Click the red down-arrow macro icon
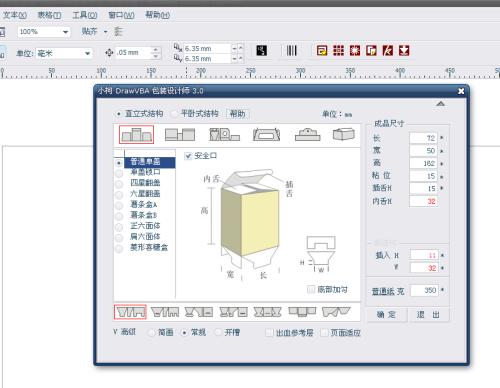The width and height of the screenshot is (500, 388). (x=404, y=51)
